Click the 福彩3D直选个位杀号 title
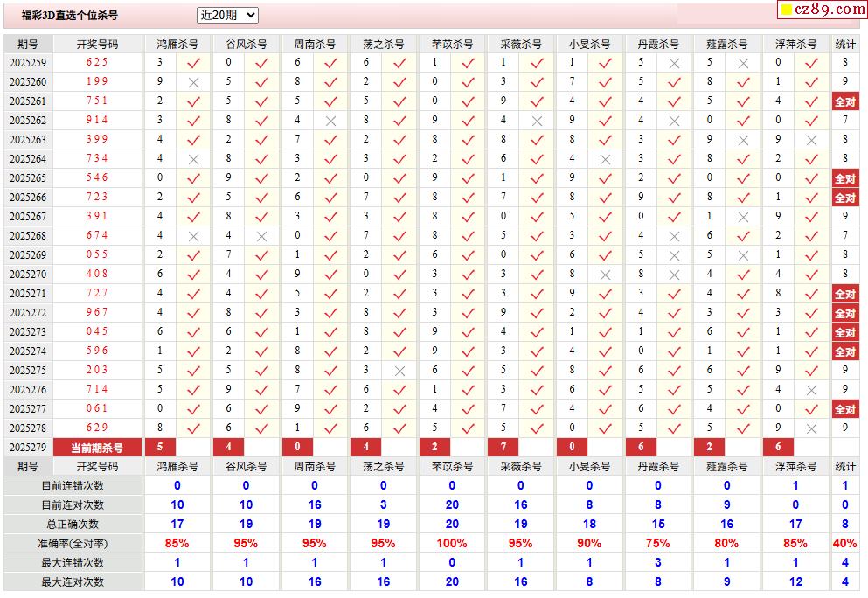Image resolution: width=868 pixels, height=598 pixels. [70, 16]
